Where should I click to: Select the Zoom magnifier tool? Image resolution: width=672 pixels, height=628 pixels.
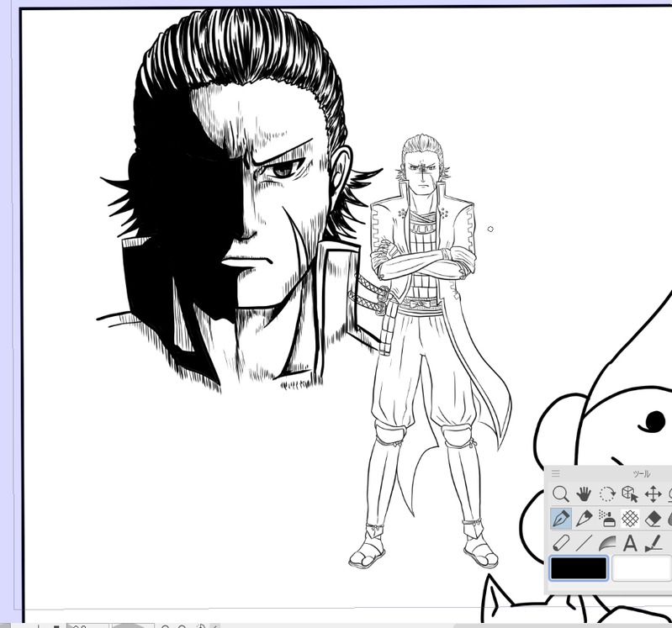tap(560, 494)
